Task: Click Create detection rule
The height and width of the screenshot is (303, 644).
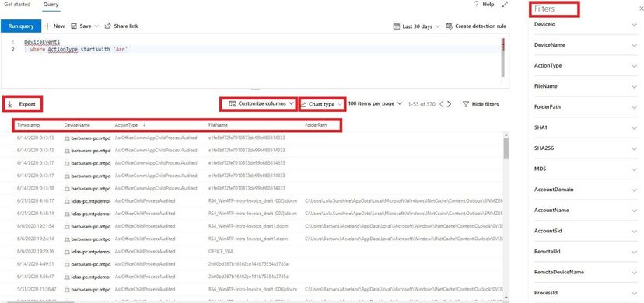Action: coord(477,26)
